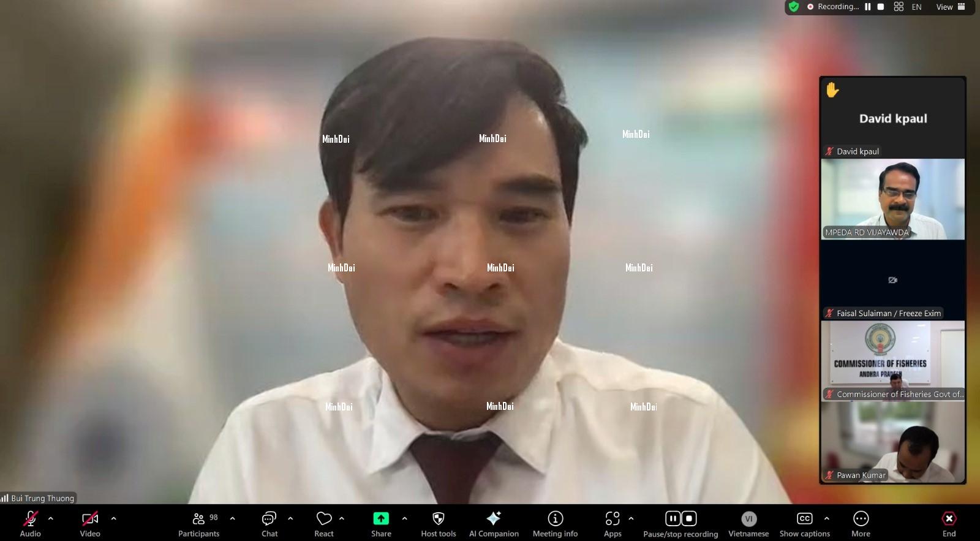Click Bui Trung Thuong name label
Screen dimensions: 980x541
pos(43,498)
